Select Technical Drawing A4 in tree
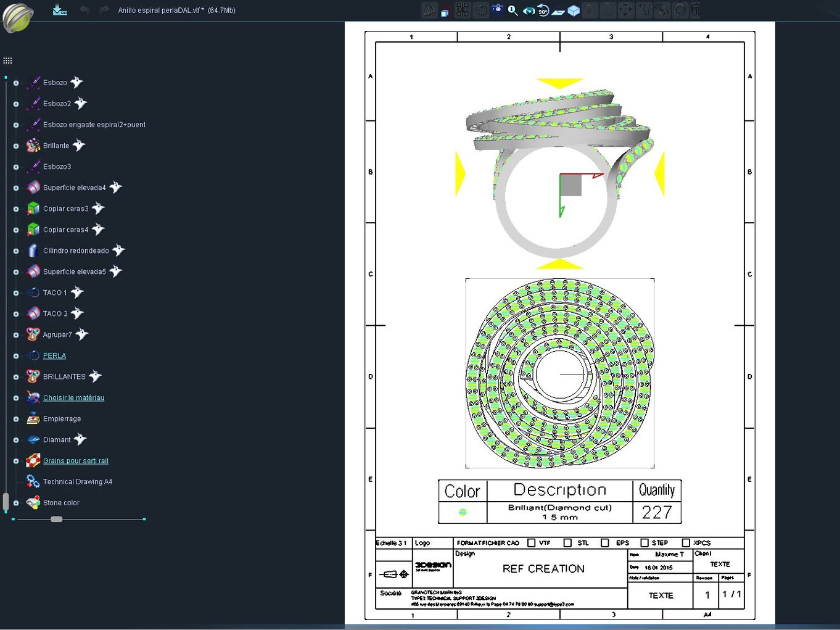 pos(77,482)
